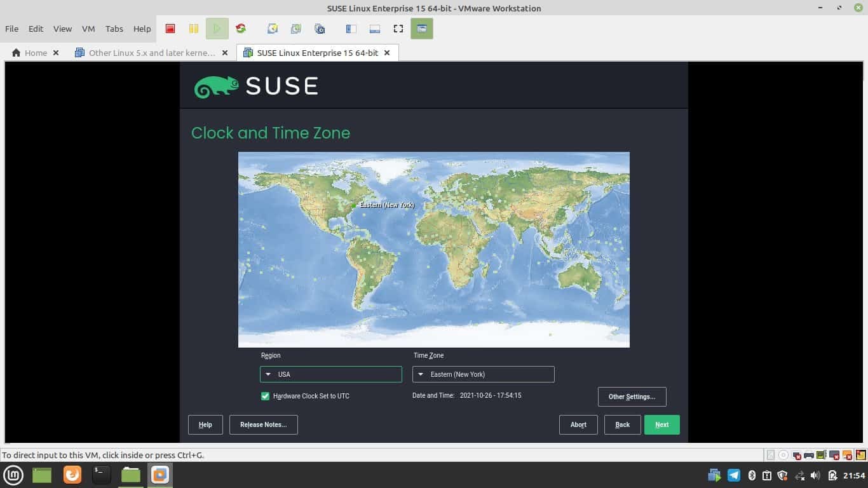Click the CD/DVD drive status icon
The width and height of the screenshot is (868, 488).
783,455
